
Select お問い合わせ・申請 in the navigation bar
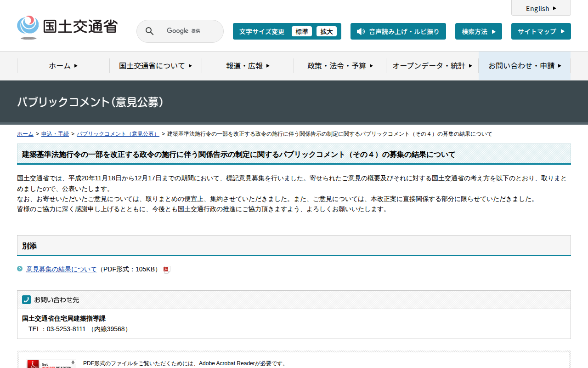coord(524,66)
